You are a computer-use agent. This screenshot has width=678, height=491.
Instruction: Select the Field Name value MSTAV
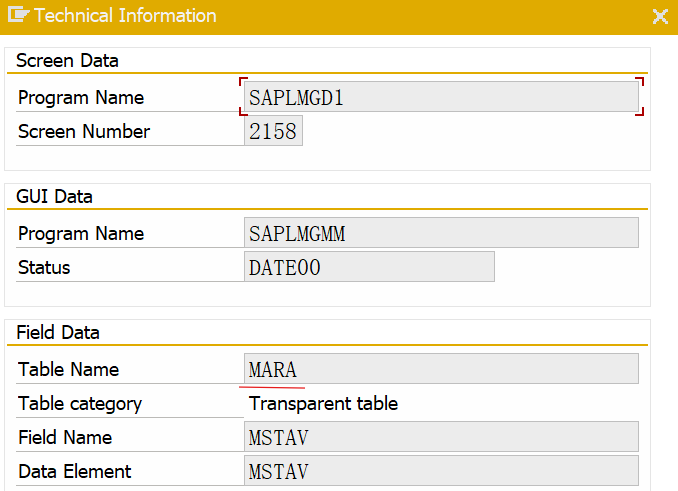pyautogui.click(x=441, y=437)
